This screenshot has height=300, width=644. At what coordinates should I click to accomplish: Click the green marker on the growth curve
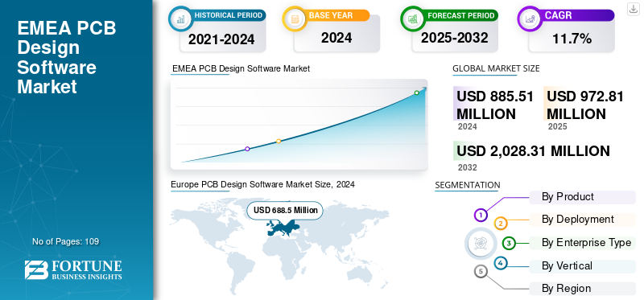(416, 92)
